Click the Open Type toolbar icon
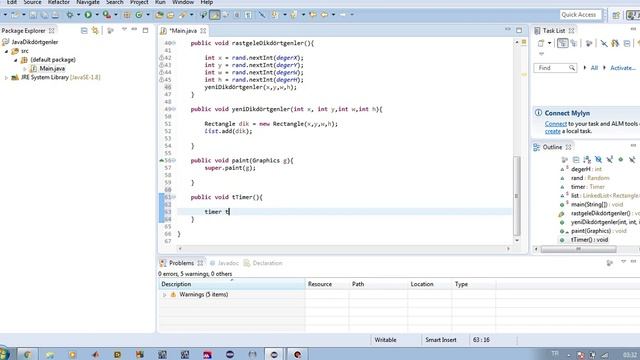Viewport: 640px width, 360px height. pyautogui.click(x=159, y=15)
